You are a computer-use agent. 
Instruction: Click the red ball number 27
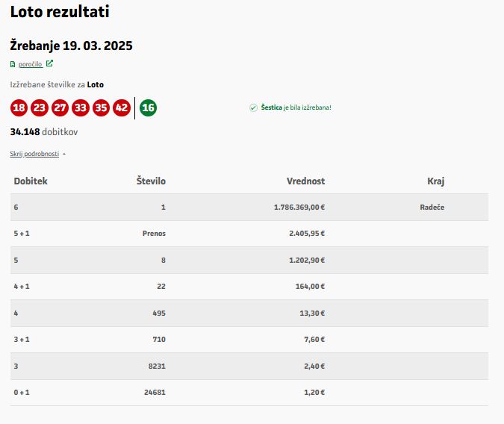click(60, 107)
